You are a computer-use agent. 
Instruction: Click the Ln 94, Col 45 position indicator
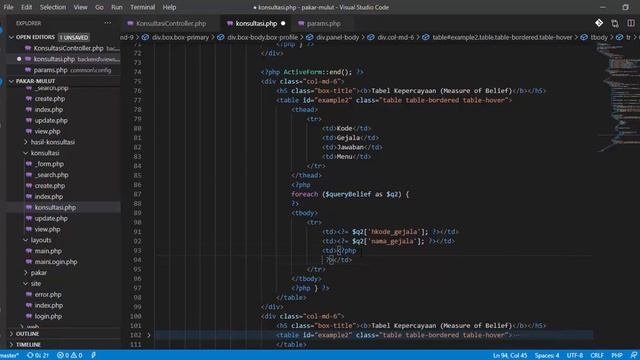pyautogui.click(x=510, y=355)
